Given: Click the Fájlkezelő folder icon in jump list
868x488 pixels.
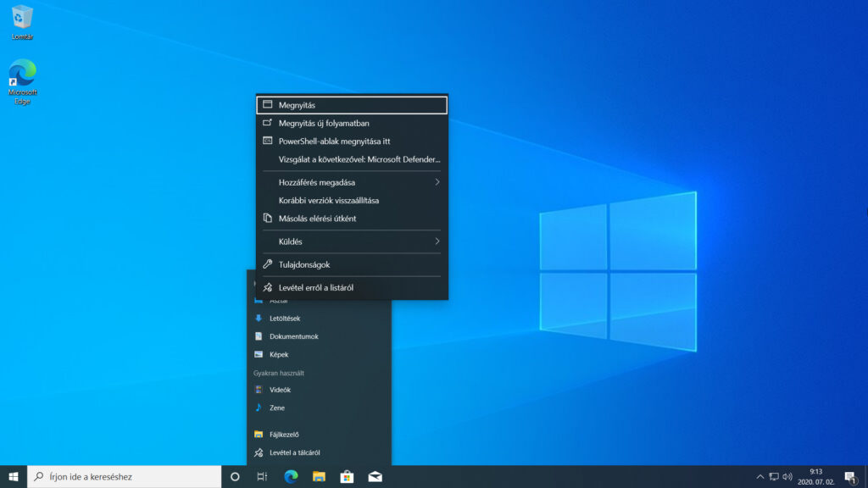Looking at the screenshot, I should coord(259,435).
